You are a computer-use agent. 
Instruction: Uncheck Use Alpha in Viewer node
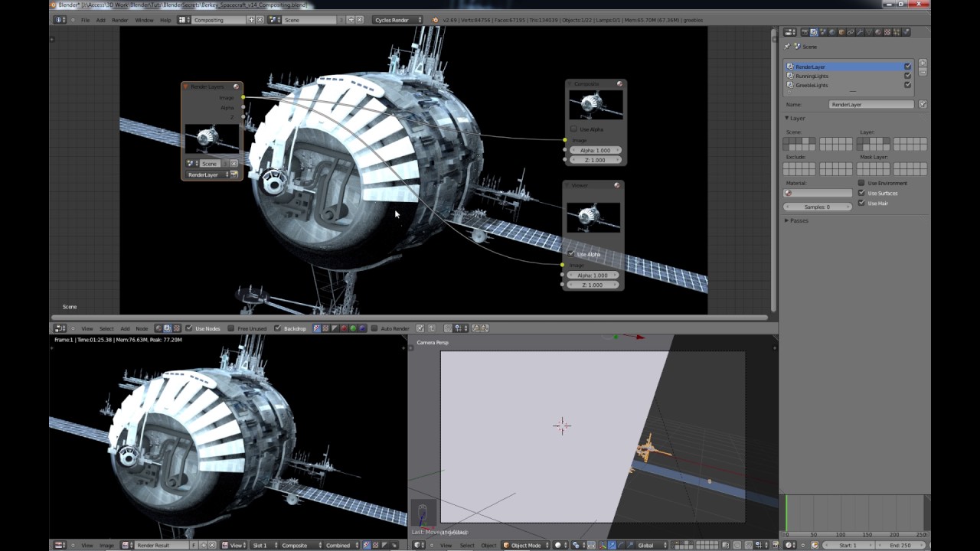tap(570, 253)
